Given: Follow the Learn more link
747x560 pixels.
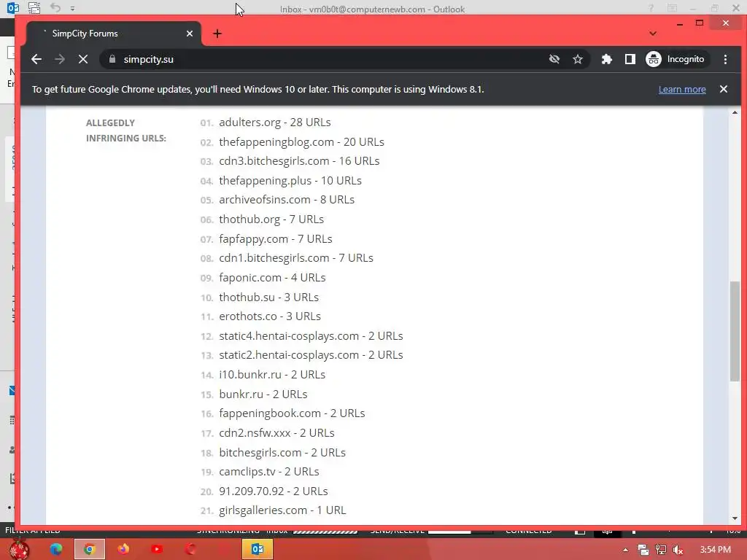Looking at the screenshot, I should point(682,90).
